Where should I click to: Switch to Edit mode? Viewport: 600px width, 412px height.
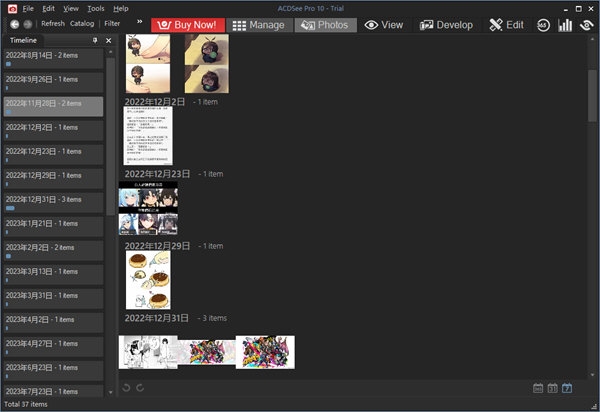(x=507, y=25)
